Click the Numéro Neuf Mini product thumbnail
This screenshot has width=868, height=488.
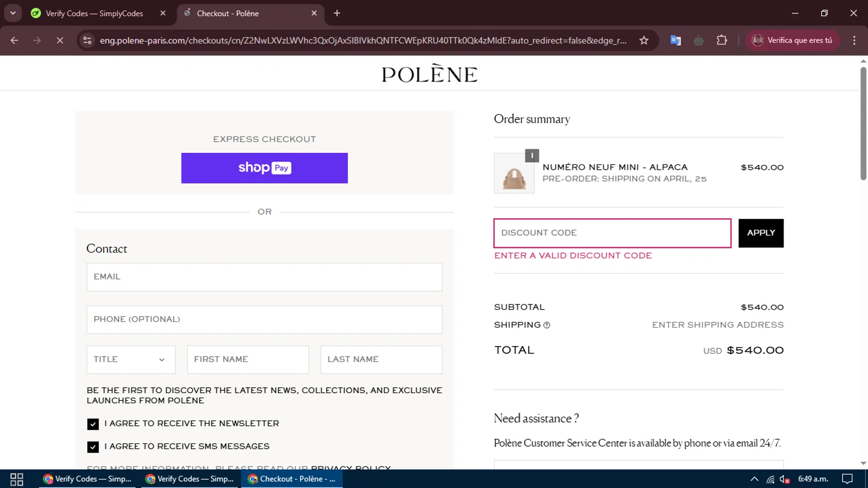click(x=514, y=173)
